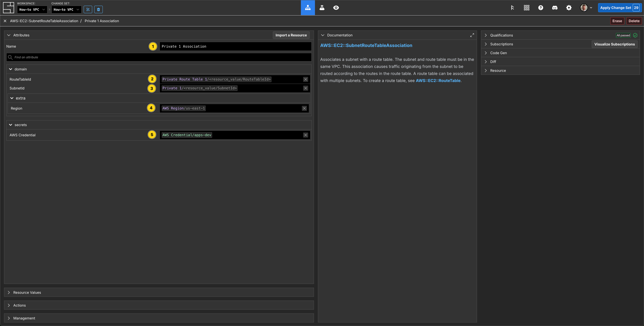Click the Region attribute label
Image resolution: width=644 pixels, height=326 pixels.
click(x=16, y=108)
